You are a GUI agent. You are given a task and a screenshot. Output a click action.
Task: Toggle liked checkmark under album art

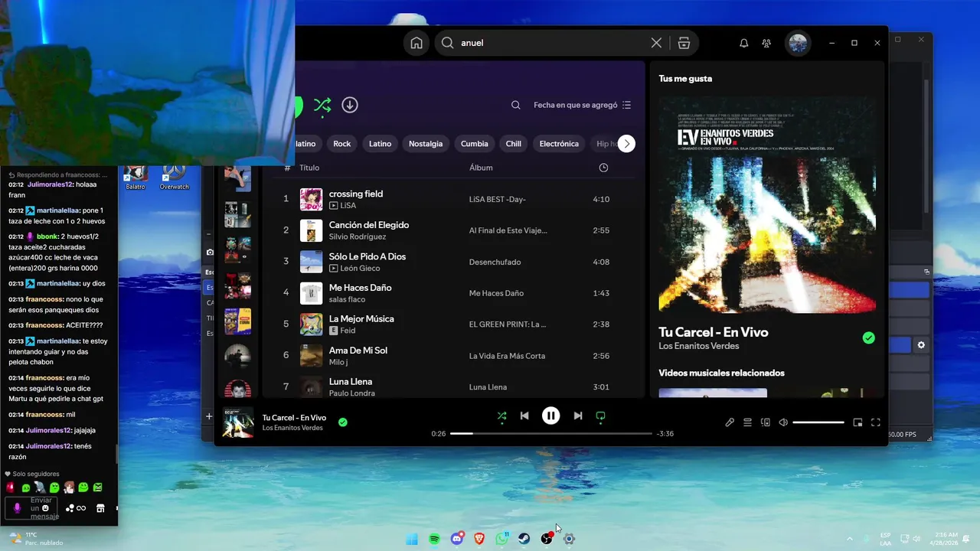click(x=868, y=337)
